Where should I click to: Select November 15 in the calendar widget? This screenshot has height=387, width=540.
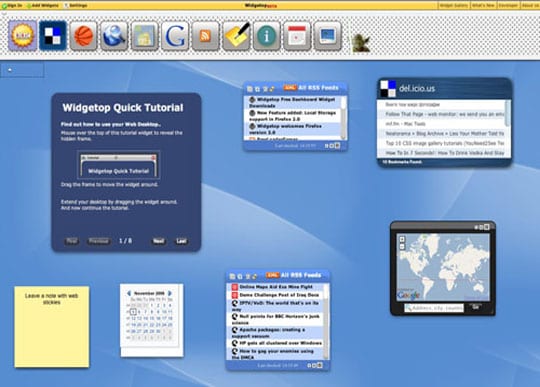[152, 318]
